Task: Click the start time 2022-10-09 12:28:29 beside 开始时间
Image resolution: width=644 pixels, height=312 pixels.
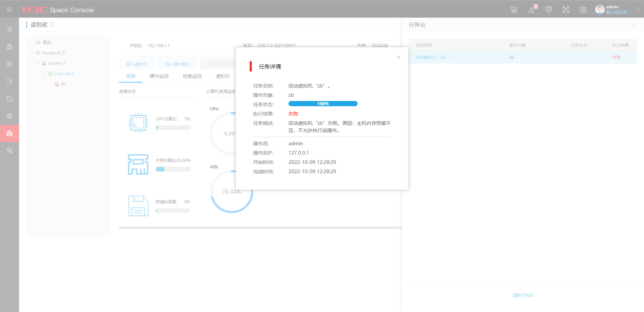Action: (x=312, y=162)
